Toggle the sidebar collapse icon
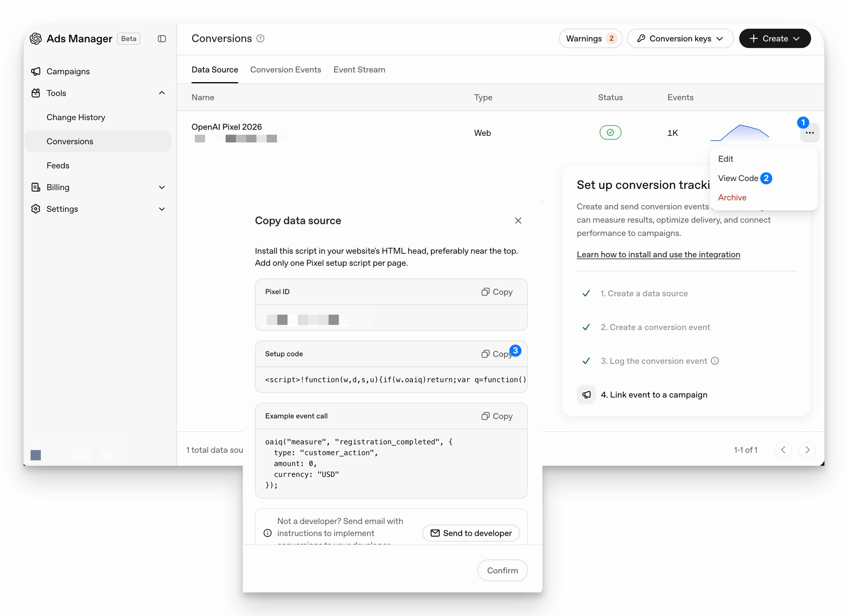The image size is (848, 616). (162, 39)
